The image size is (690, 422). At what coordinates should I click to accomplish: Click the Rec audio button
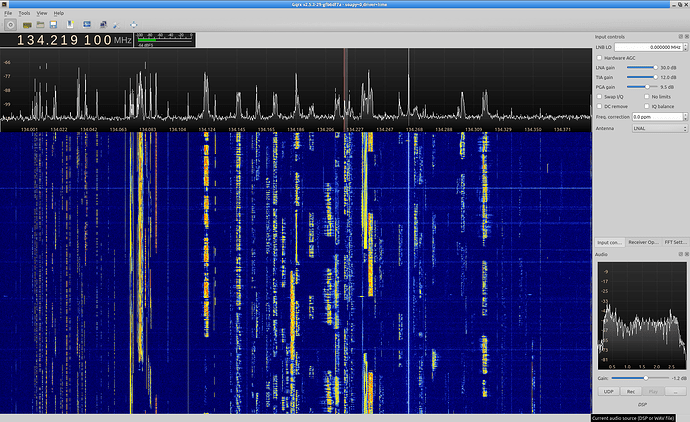pyautogui.click(x=631, y=391)
